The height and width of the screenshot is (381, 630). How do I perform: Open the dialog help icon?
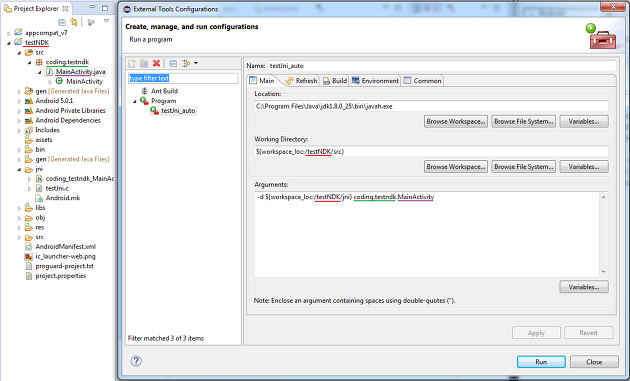[136, 361]
